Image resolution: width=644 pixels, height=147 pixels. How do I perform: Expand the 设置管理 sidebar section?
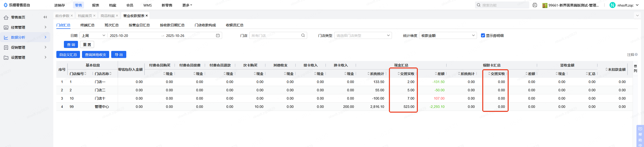[46, 57]
